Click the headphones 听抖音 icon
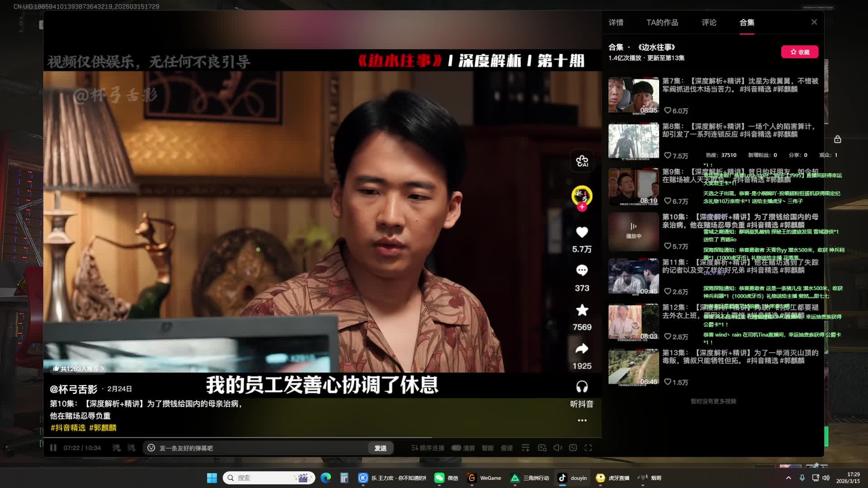The height and width of the screenshot is (488, 868). point(582,387)
